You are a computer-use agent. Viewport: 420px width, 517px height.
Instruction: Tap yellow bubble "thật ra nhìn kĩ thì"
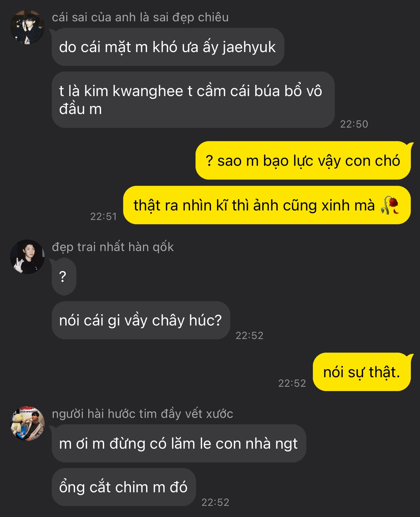click(x=267, y=205)
